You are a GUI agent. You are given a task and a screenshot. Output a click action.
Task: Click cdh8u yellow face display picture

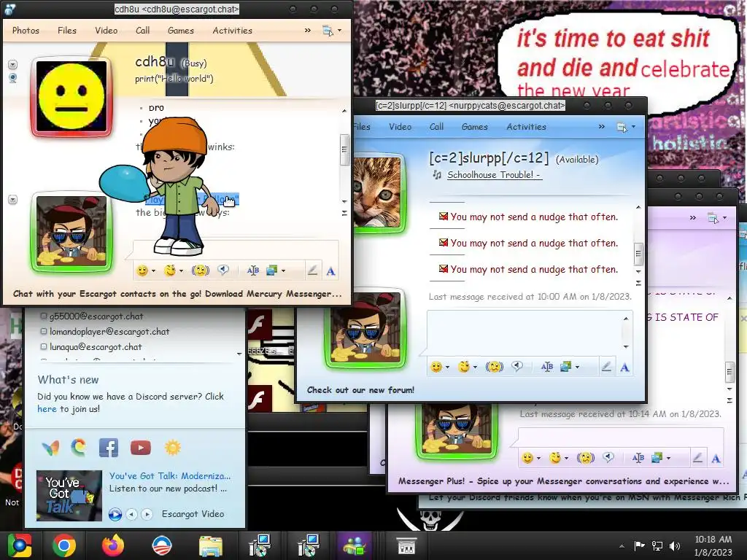[71, 96]
